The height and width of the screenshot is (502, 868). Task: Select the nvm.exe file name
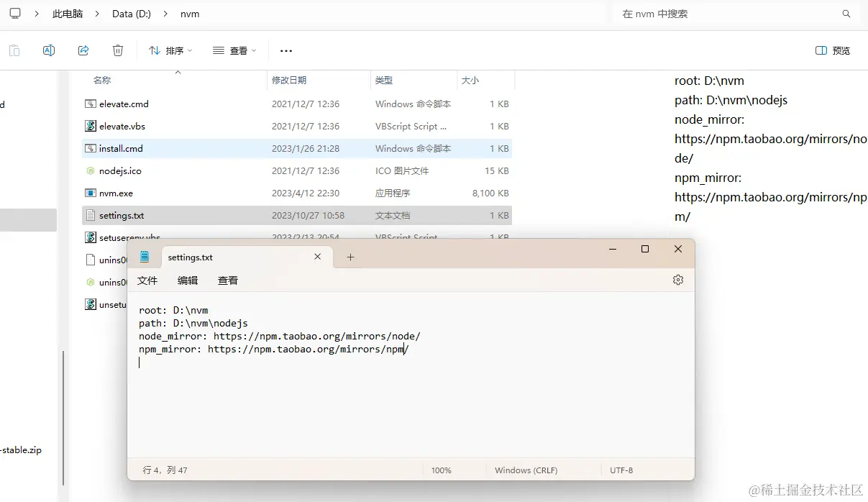tap(116, 193)
